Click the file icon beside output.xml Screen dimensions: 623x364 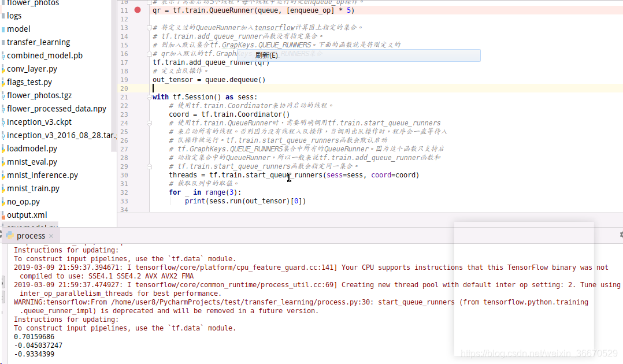click(x=5, y=214)
